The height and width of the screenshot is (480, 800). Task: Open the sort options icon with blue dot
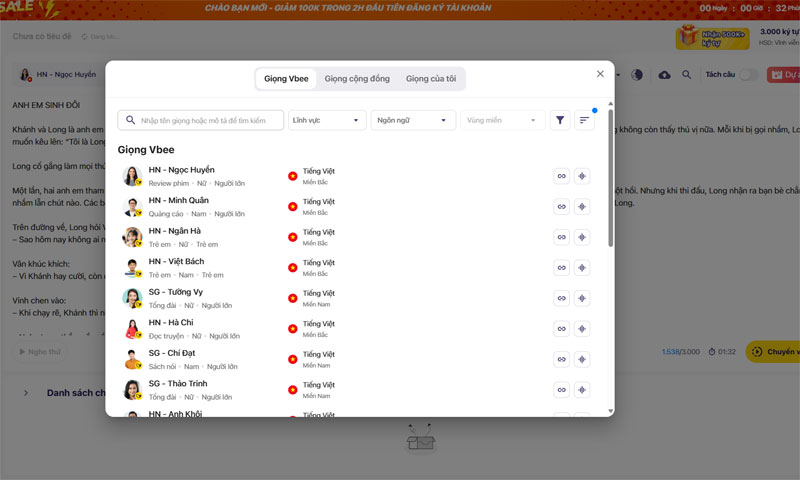(585, 120)
